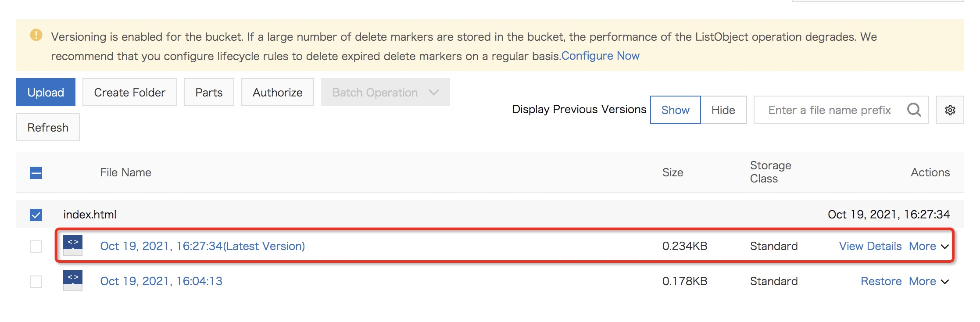Click HTML file icon of latest version

(73, 246)
